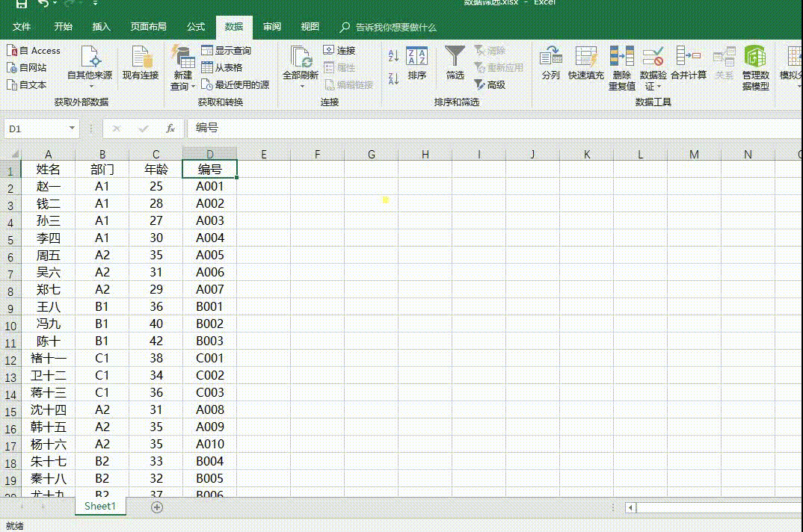
Task: Click Text to Columns (分列) icon
Action: [550, 58]
